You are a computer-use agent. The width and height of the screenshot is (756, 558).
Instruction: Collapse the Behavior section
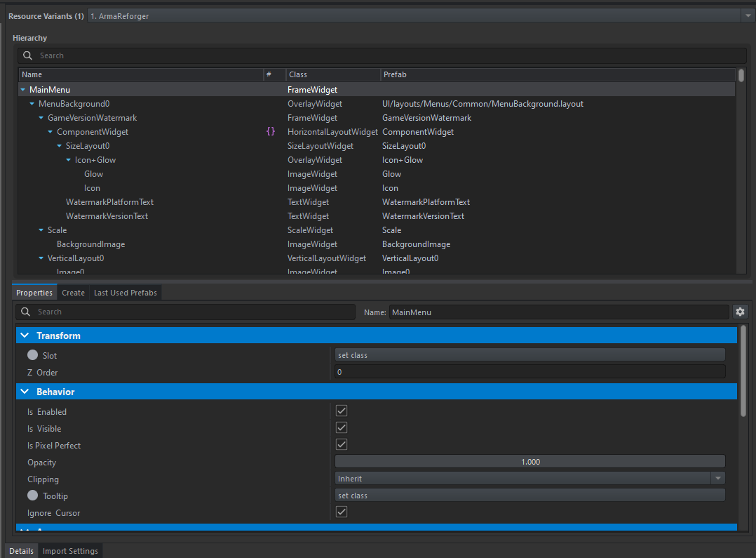25,392
